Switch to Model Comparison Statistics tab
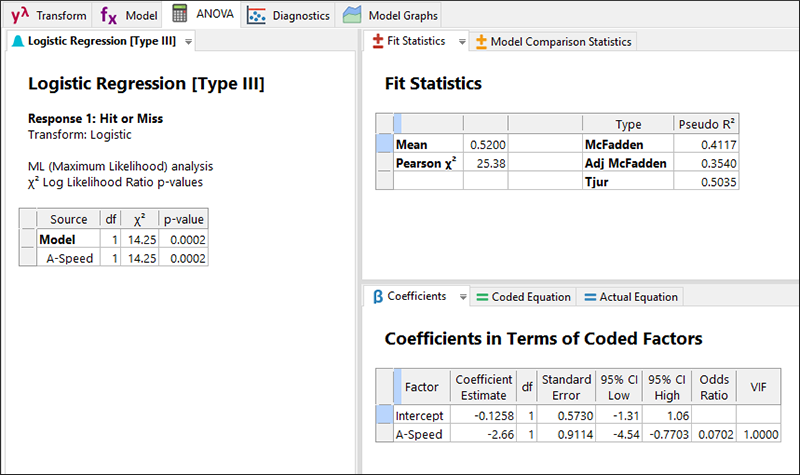The width and height of the screenshot is (800, 475). [x=560, y=42]
